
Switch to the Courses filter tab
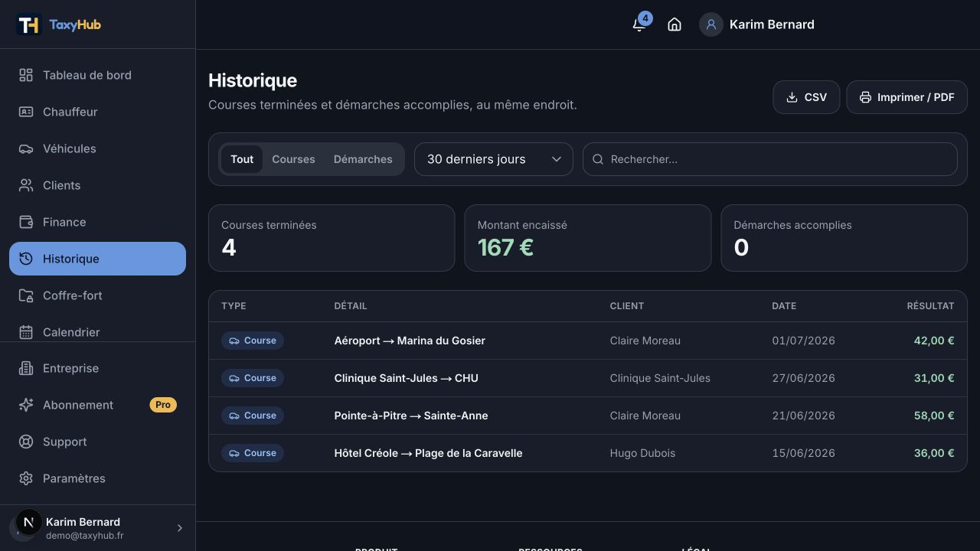293,159
